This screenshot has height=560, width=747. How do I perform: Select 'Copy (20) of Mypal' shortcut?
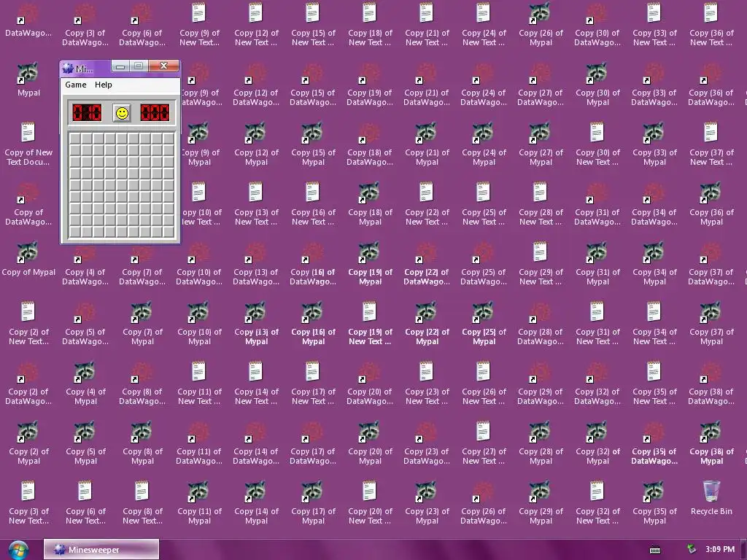pos(370,443)
